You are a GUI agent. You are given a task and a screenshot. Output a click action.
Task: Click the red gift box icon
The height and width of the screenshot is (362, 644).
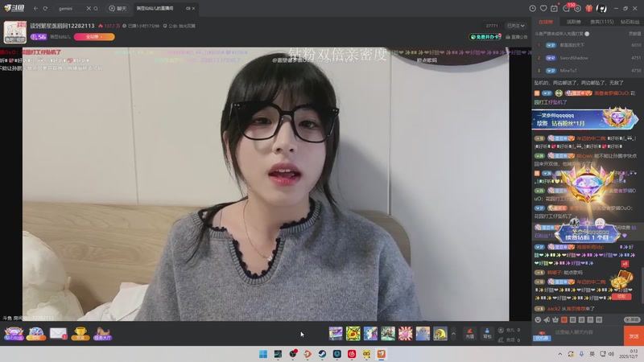pyautogui.click(x=589, y=8)
